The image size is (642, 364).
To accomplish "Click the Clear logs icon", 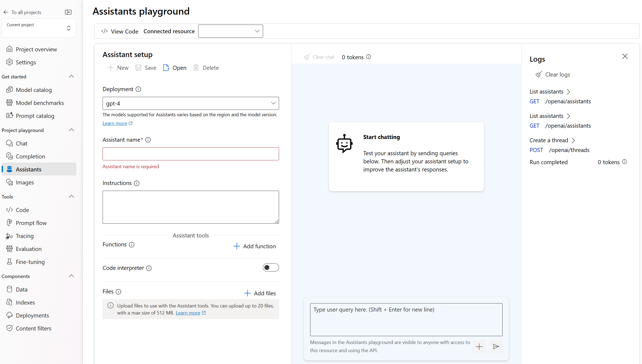I will click(x=538, y=74).
